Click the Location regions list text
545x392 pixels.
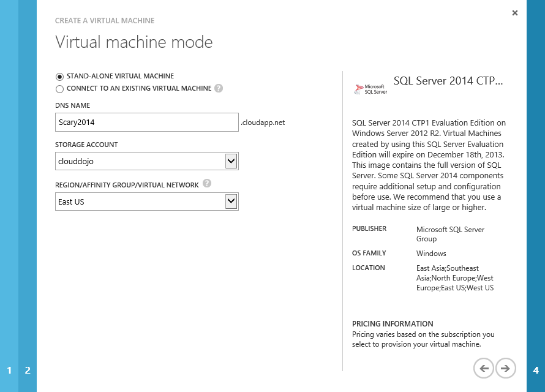454,278
